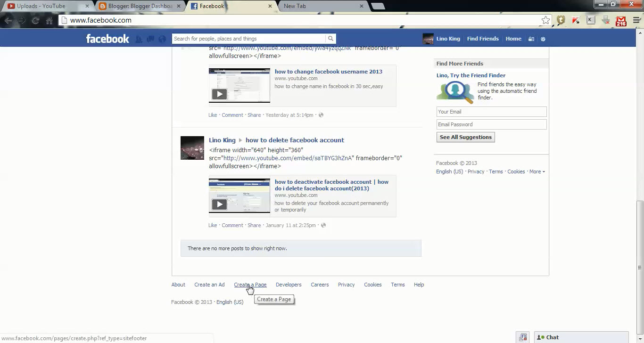Check notifications via the globe icon

pos(162,39)
